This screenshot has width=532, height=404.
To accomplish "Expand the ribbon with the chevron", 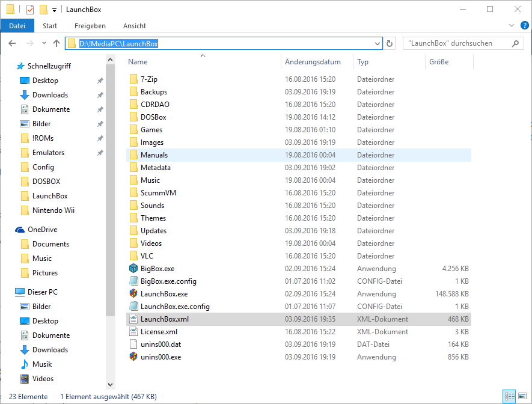I will pos(511,26).
